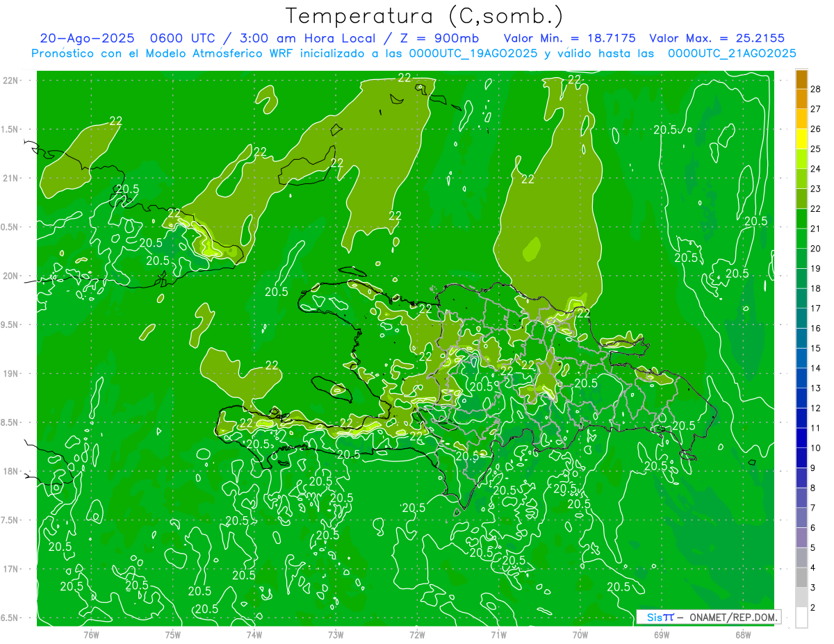Click colorbar label "13"
Image resolution: width=834 pixels, height=644 pixels.
pyautogui.click(x=816, y=388)
